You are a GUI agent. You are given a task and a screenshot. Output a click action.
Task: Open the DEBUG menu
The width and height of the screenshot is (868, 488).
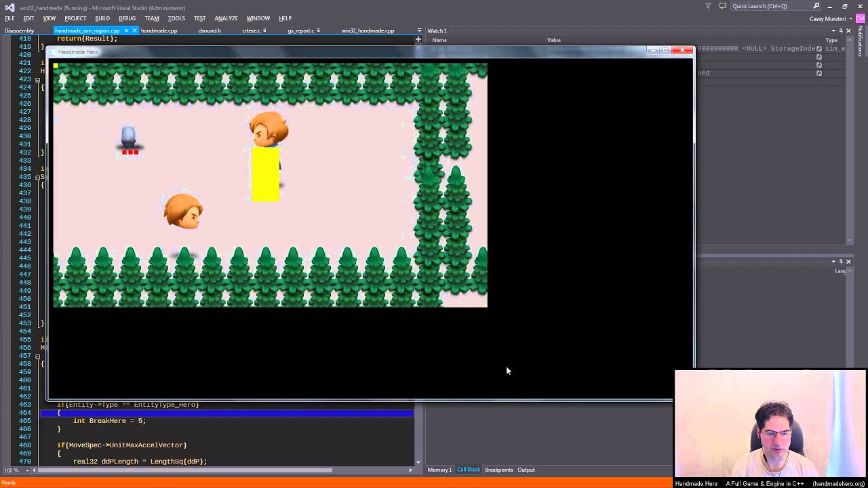point(127,18)
